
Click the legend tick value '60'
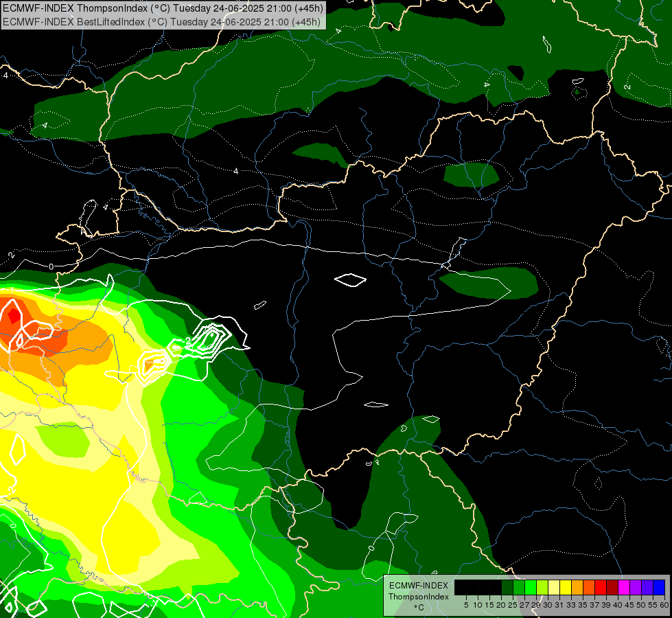click(x=664, y=605)
